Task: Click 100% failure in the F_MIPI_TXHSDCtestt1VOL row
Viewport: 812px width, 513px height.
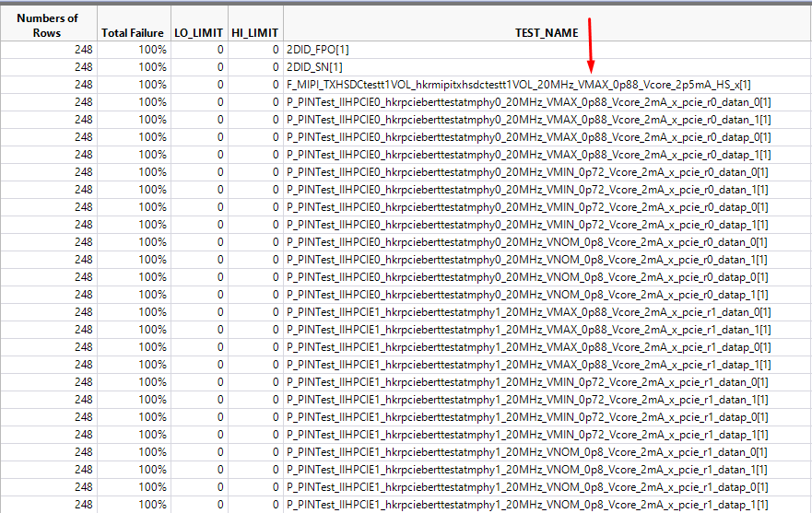Action: (152, 85)
